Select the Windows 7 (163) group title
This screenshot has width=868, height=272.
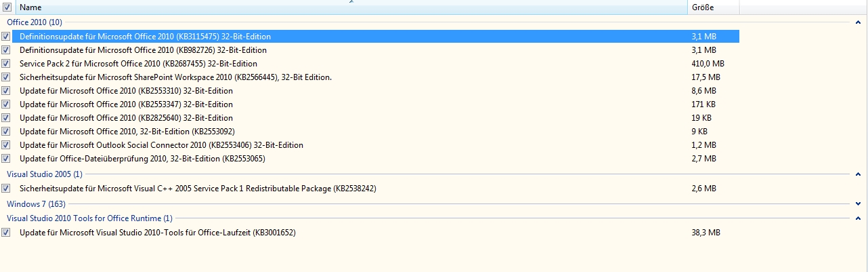(36, 203)
